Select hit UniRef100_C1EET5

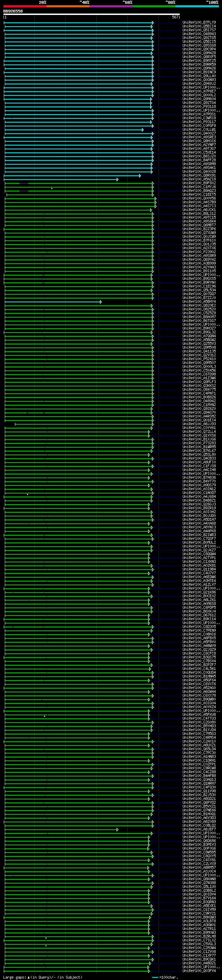199,194
